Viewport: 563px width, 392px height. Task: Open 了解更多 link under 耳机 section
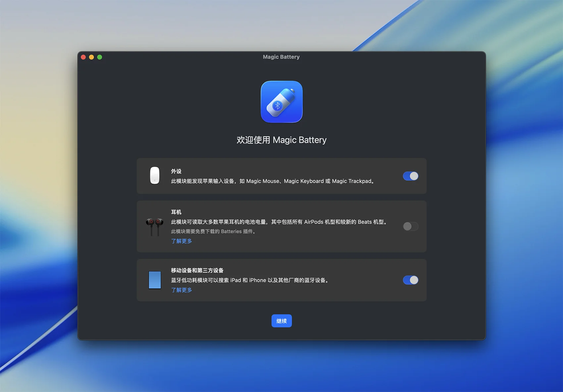pyautogui.click(x=181, y=241)
